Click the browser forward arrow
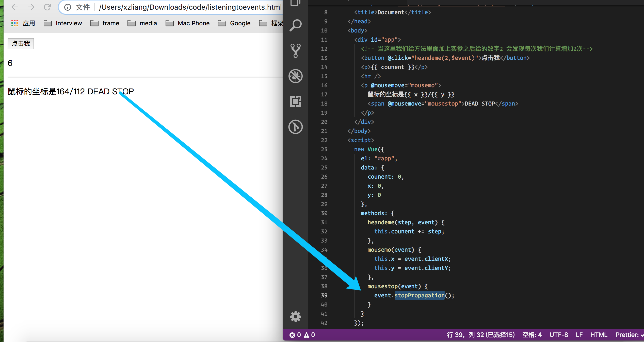This screenshot has height=342, width=644. (x=31, y=7)
